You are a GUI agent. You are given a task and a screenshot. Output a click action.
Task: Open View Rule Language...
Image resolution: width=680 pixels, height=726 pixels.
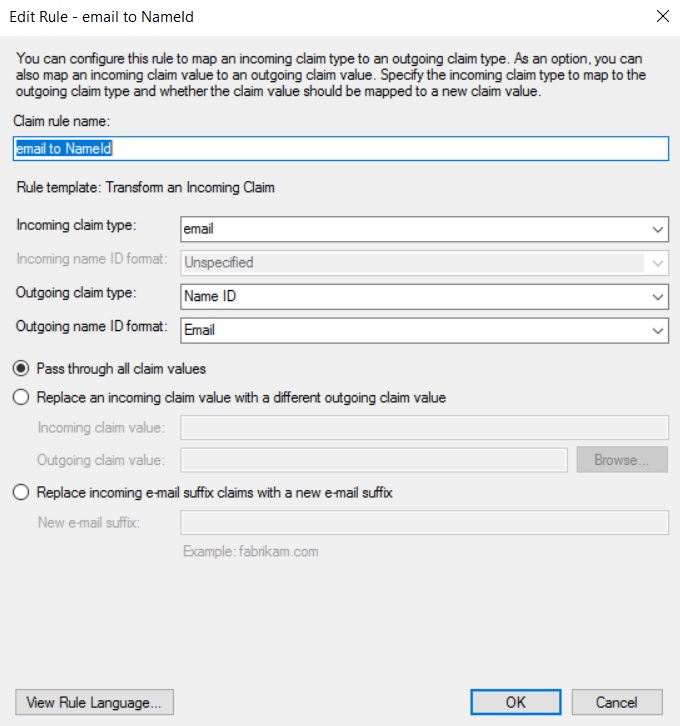tap(95, 702)
